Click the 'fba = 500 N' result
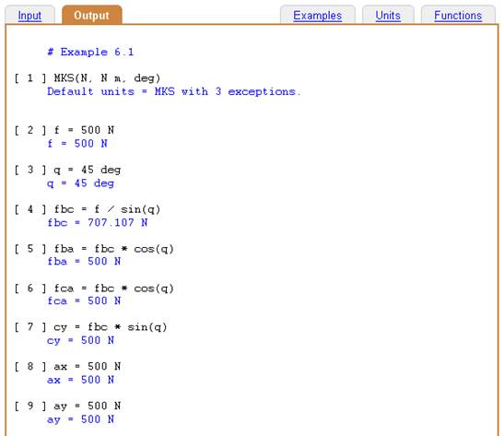Viewport: 504px width, 436px height. (84, 262)
